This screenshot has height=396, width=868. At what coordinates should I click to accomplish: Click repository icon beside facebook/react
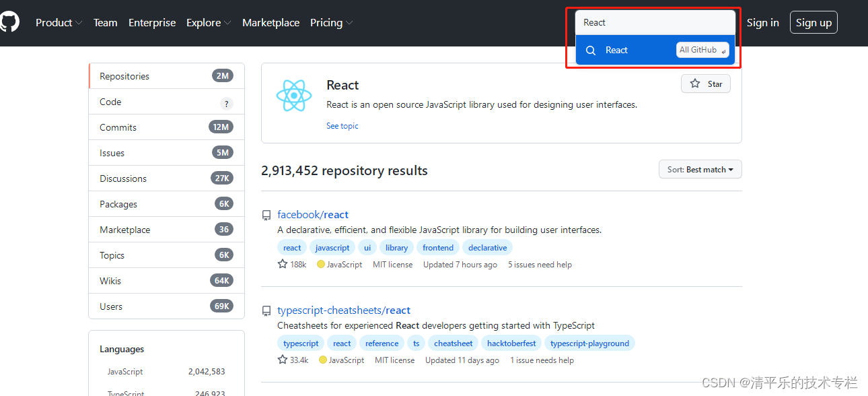(x=266, y=216)
